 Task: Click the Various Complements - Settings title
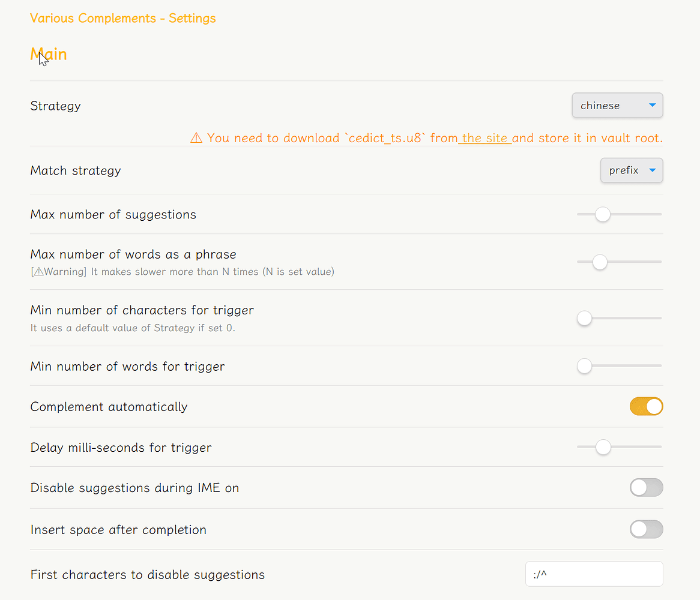123,18
